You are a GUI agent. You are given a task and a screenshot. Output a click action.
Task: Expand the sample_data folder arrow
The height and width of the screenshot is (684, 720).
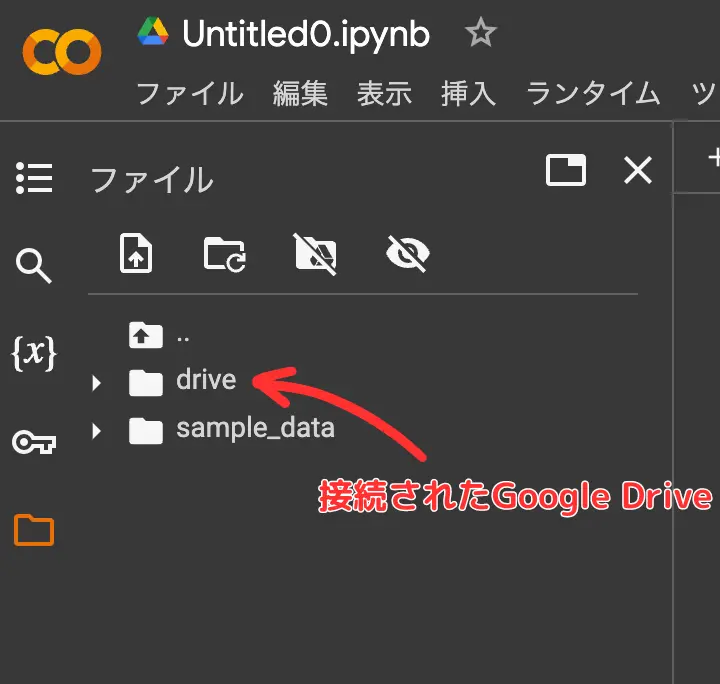tap(97, 431)
